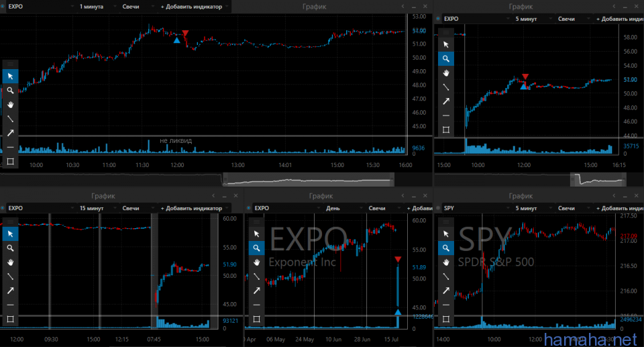The width and height of the screenshot is (644, 347).
Task: Select arrow drawing tool in EXPO 1-minute chart
Action: (10, 133)
